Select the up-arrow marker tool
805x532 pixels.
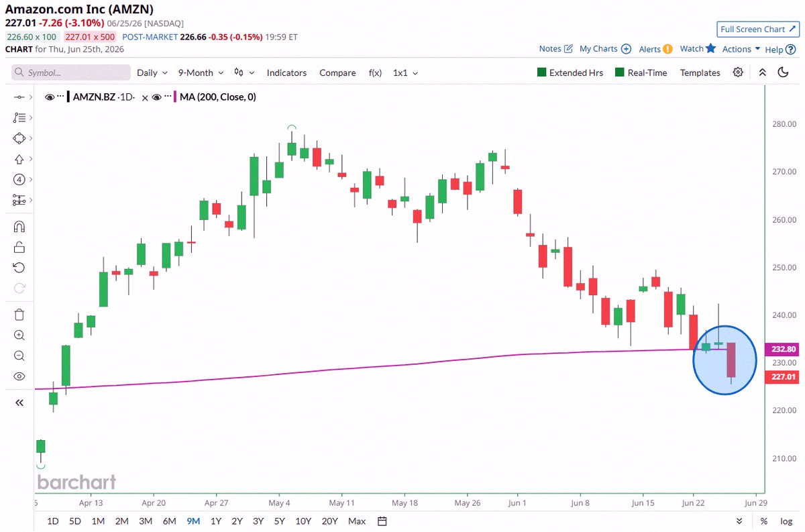(x=19, y=159)
